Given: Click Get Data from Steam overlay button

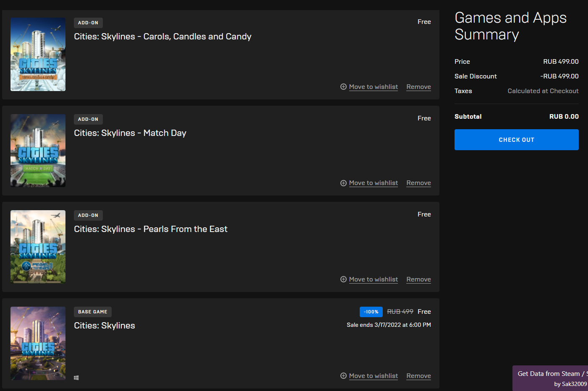Looking at the screenshot, I should [551, 378].
